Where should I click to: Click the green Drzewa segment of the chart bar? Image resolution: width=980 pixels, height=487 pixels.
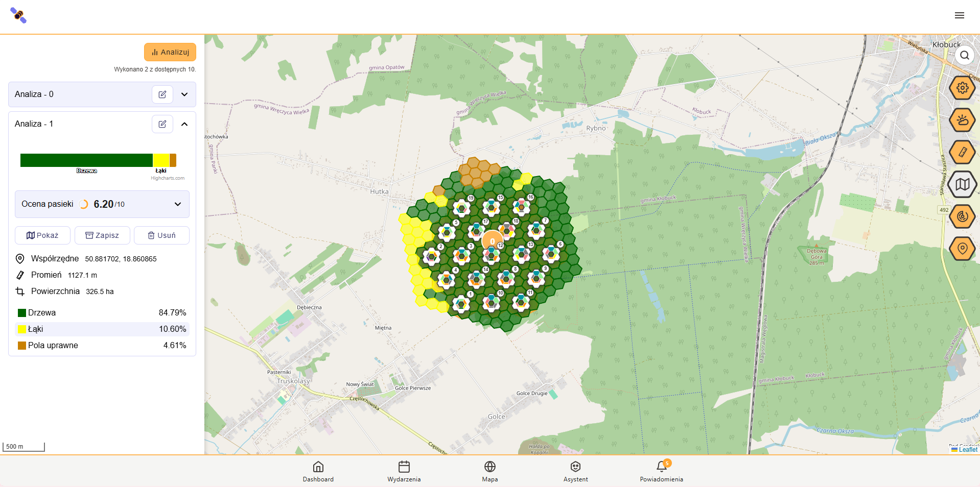[86, 160]
